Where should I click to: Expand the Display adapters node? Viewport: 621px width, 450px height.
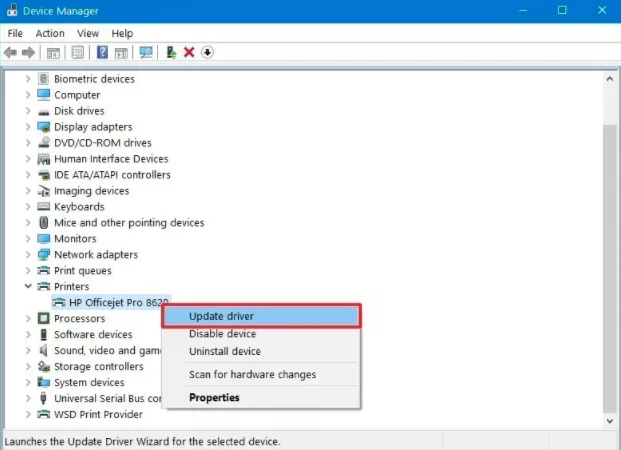28,127
